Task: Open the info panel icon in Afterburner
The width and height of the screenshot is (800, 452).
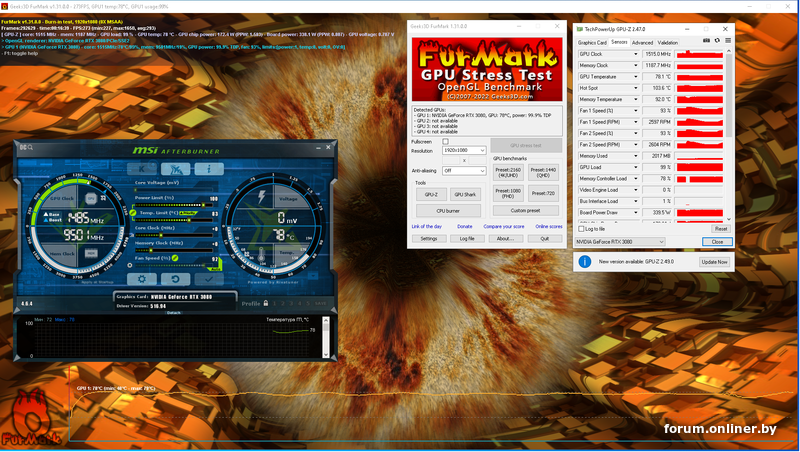Action: pos(209,168)
